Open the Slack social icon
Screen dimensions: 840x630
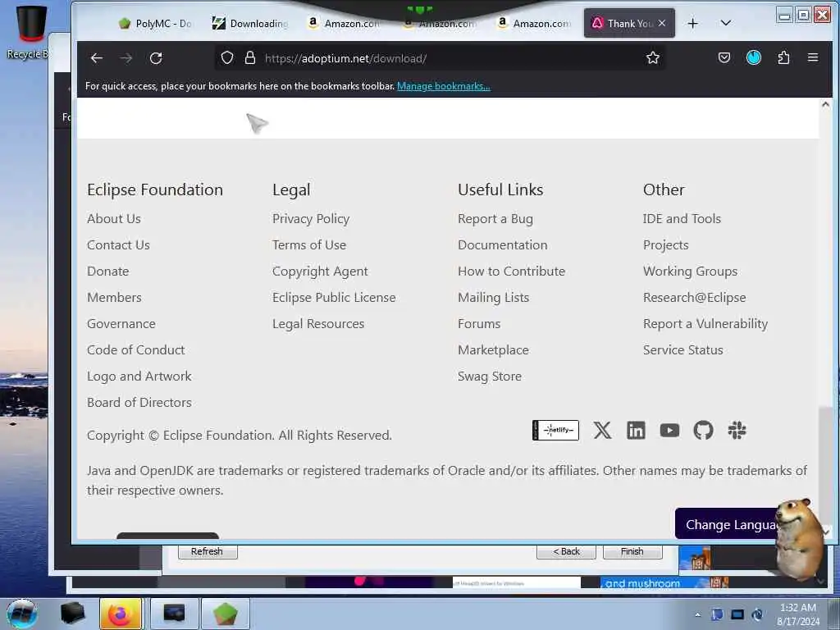[x=737, y=430]
